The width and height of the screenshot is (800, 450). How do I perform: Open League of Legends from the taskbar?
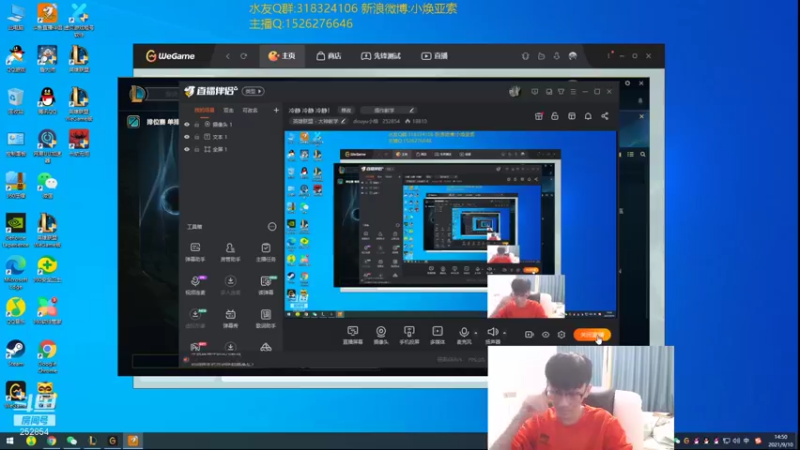point(92,441)
